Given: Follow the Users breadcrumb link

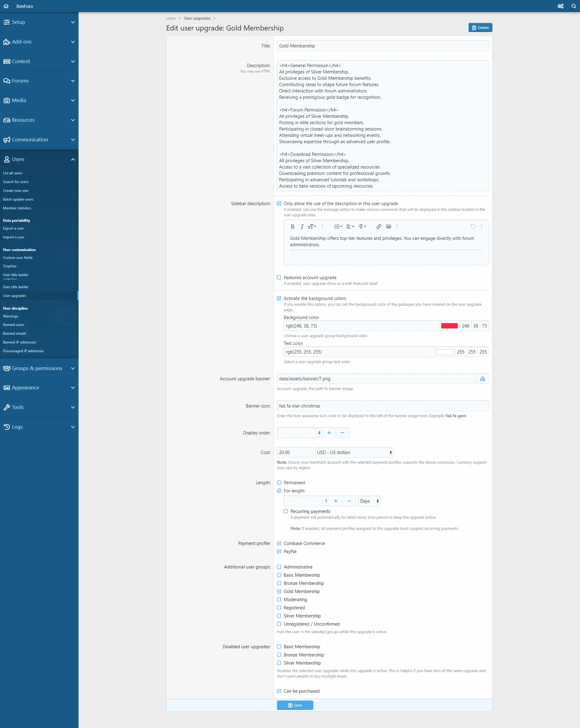Looking at the screenshot, I should tap(170, 18).
